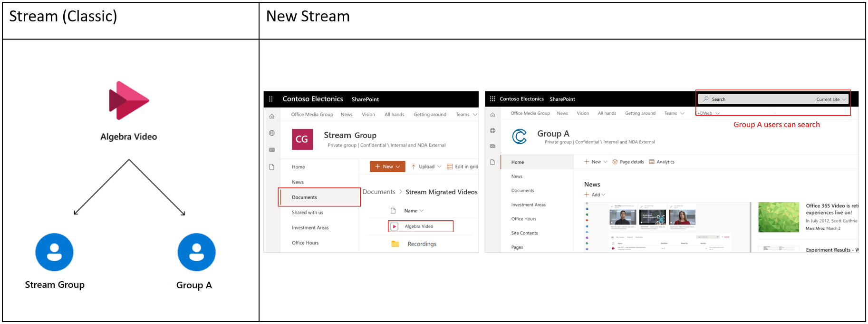Open Getting around tab in Group A site
Image resolution: width=868 pixels, height=324 pixels.
click(x=640, y=113)
